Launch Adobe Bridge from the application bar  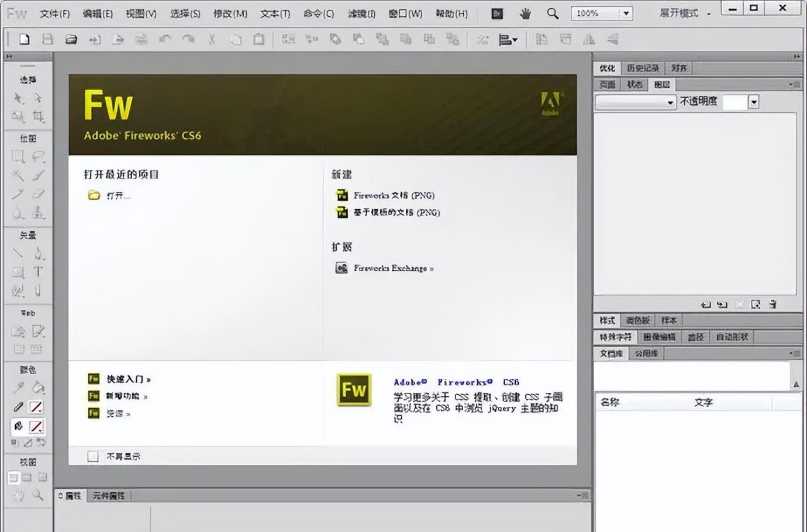497,13
